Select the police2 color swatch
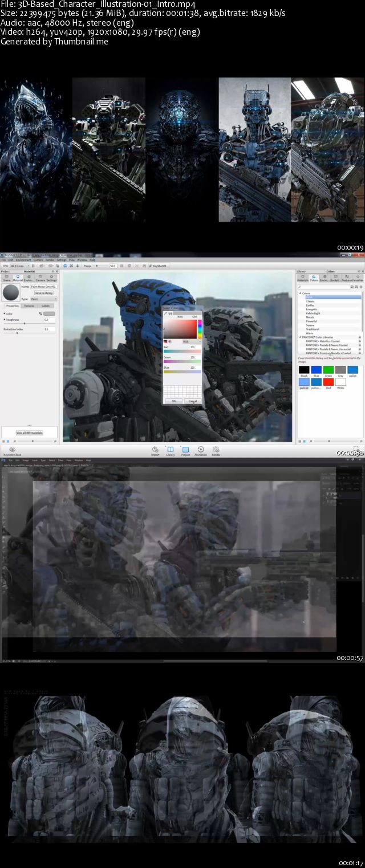Viewport: 365px width, 868px height. click(x=304, y=382)
